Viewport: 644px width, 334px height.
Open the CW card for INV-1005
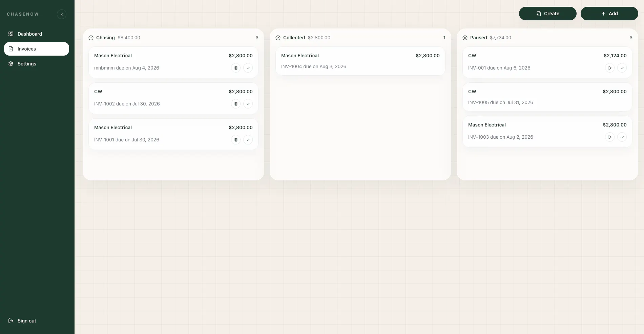pyautogui.click(x=547, y=97)
